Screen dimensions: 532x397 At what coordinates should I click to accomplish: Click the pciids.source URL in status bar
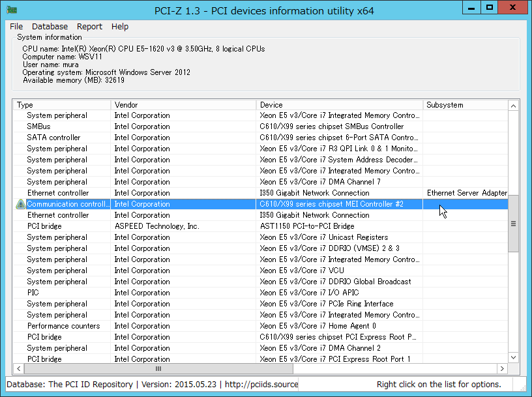click(x=261, y=384)
